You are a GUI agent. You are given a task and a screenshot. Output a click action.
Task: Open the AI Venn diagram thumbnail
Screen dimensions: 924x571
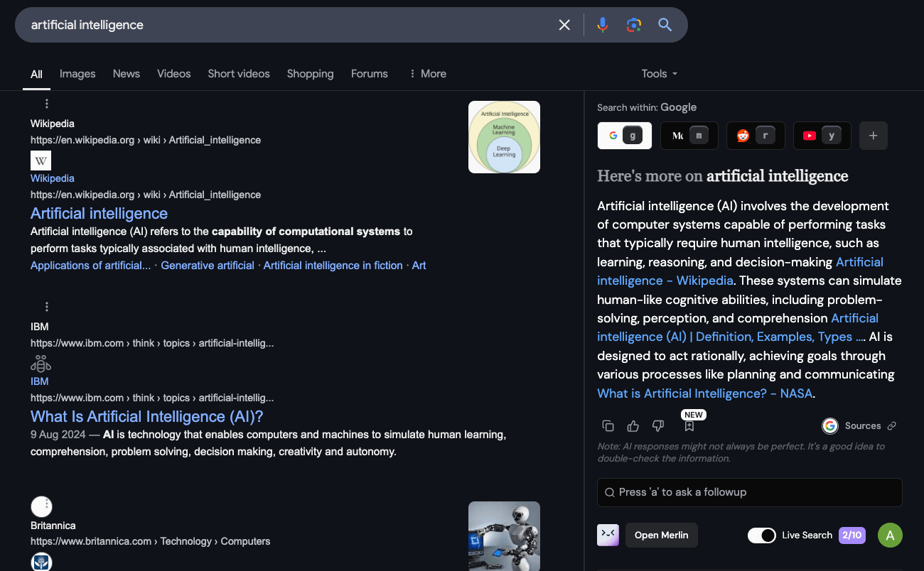pos(504,137)
